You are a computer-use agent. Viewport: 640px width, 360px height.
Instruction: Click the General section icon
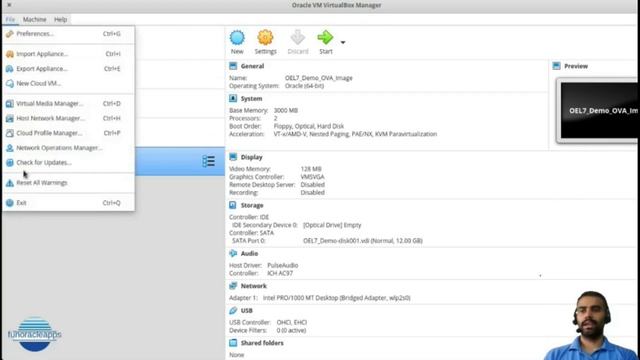pos(233,66)
